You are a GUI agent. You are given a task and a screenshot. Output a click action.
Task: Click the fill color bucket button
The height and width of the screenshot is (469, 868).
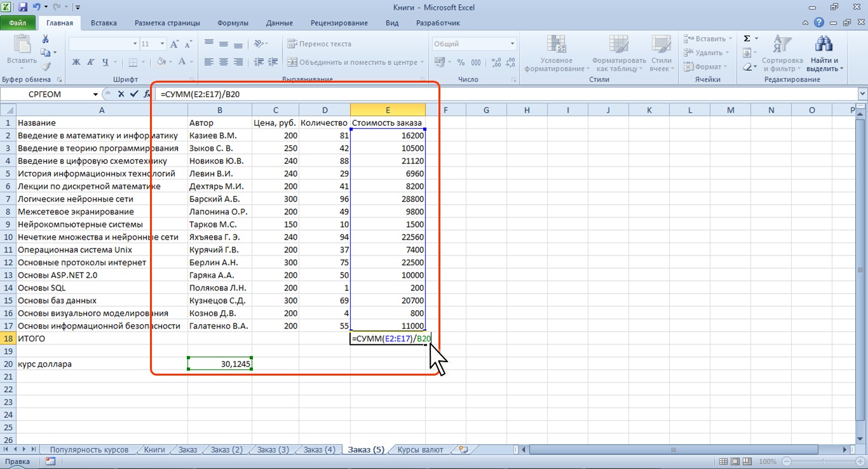[161, 62]
